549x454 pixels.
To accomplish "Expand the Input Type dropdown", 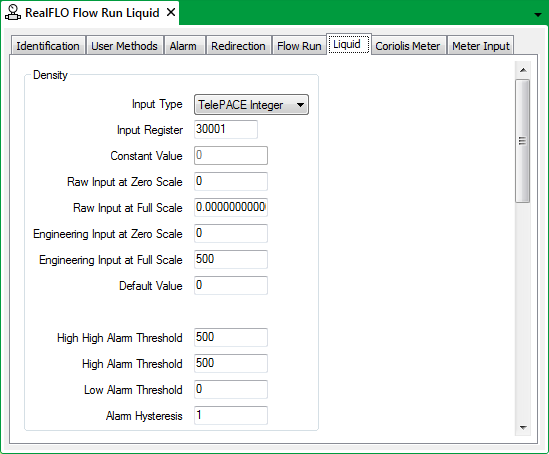I will click(251, 105).
